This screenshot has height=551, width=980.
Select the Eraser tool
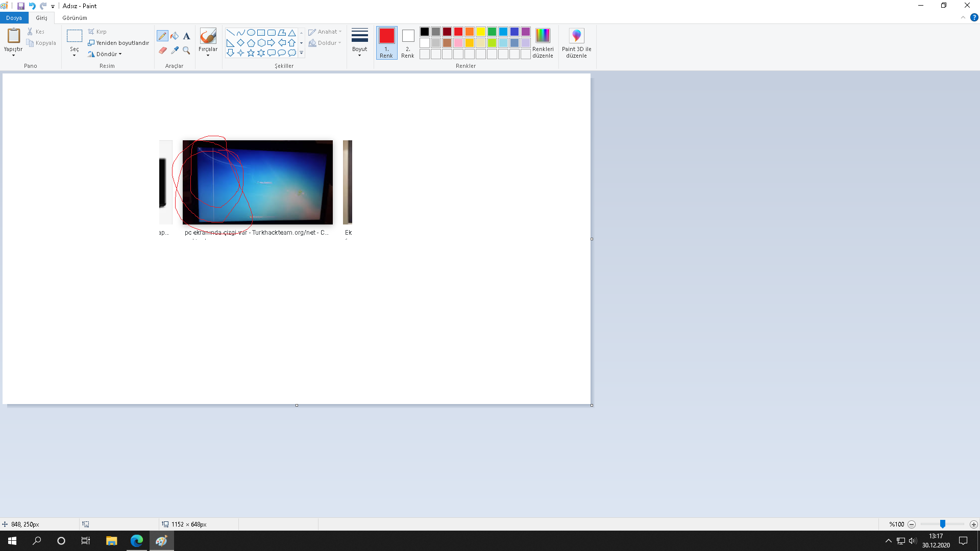click(162, 51)
